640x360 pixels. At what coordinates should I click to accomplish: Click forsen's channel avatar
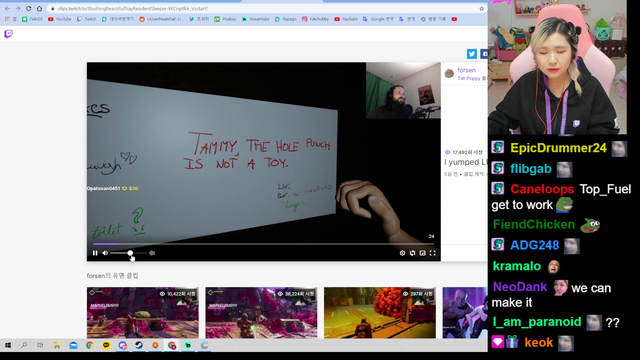pyautogui.click(x=449, y=73)
